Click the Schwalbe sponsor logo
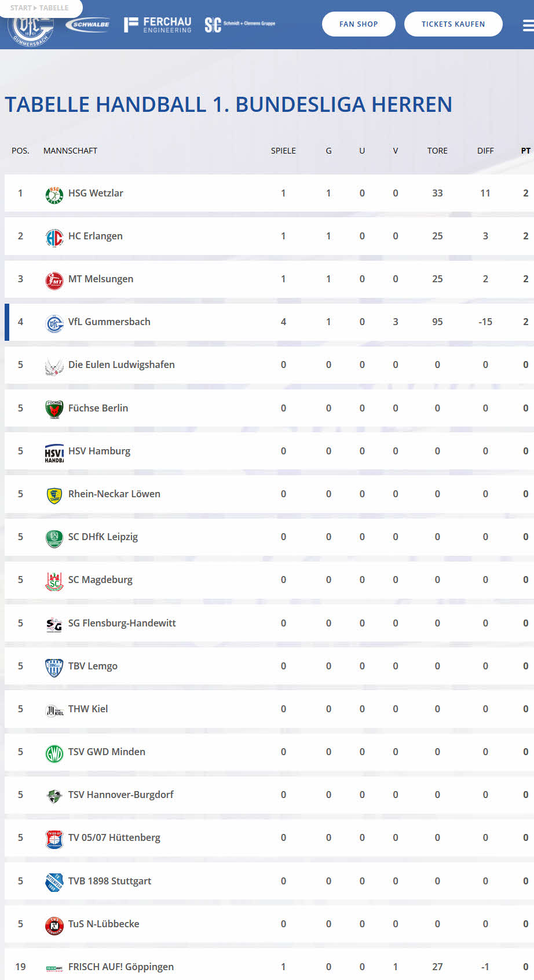This screenshot has width=534, height=980. (88, 24)
